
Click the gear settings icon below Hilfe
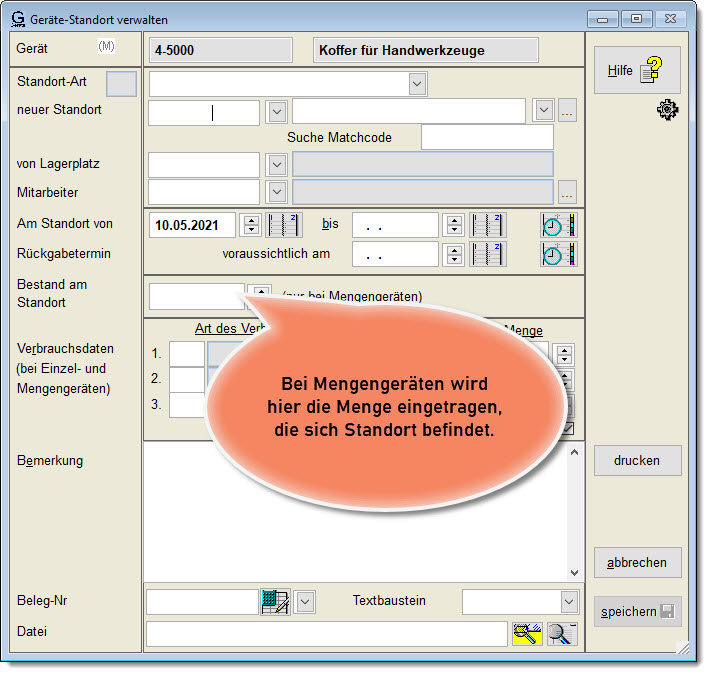coord(667,111)
